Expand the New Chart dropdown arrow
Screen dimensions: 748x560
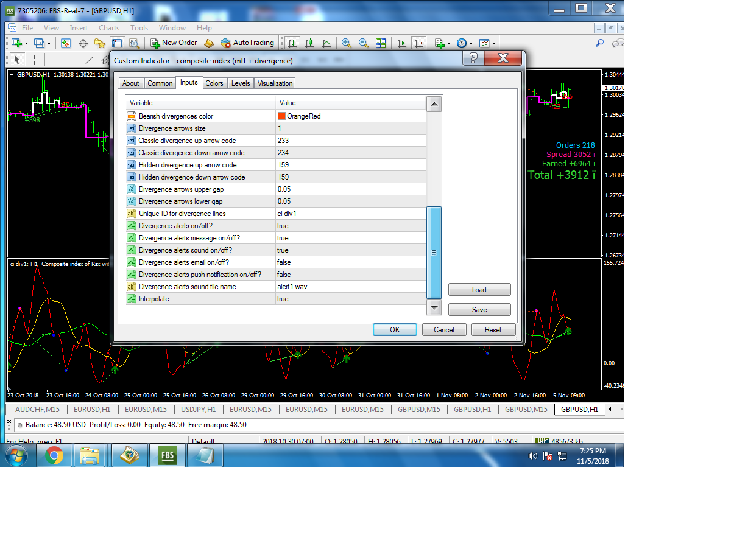pyautogui.click(x=26, y=44)
